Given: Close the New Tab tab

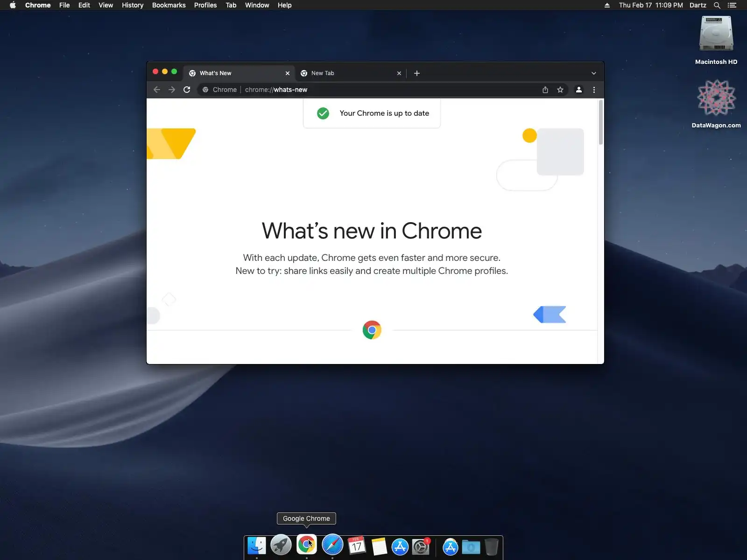Looking at the screenshot, I should click(x=399, y=73).
